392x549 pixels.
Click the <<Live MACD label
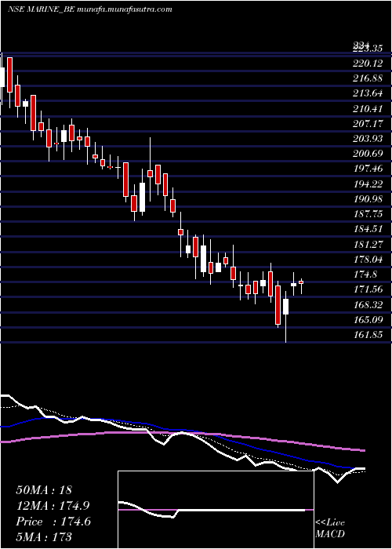[x=330, y=528]
